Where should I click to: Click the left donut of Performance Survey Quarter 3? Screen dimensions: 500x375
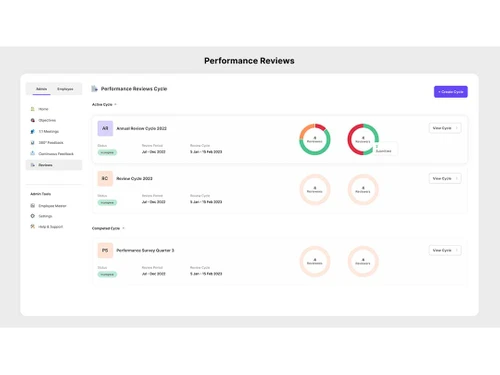[x=315, y=261]
